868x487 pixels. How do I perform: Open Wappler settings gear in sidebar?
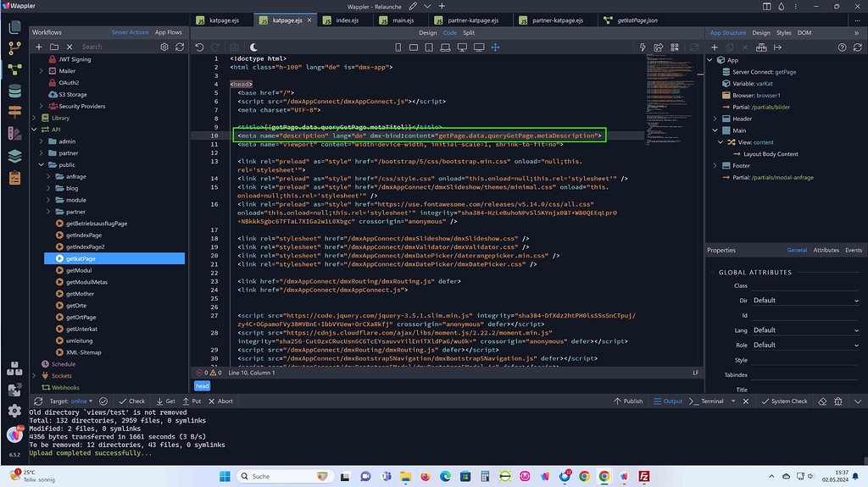pyautogui.click(x=14, y=411)
